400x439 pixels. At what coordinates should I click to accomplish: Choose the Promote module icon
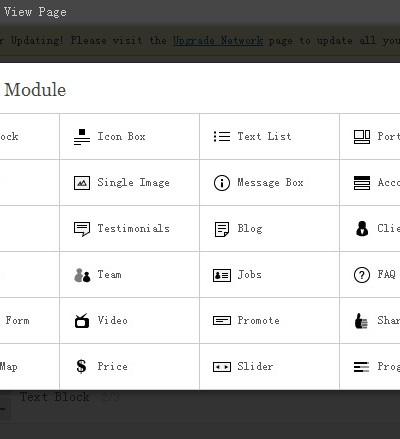[222, 321]
